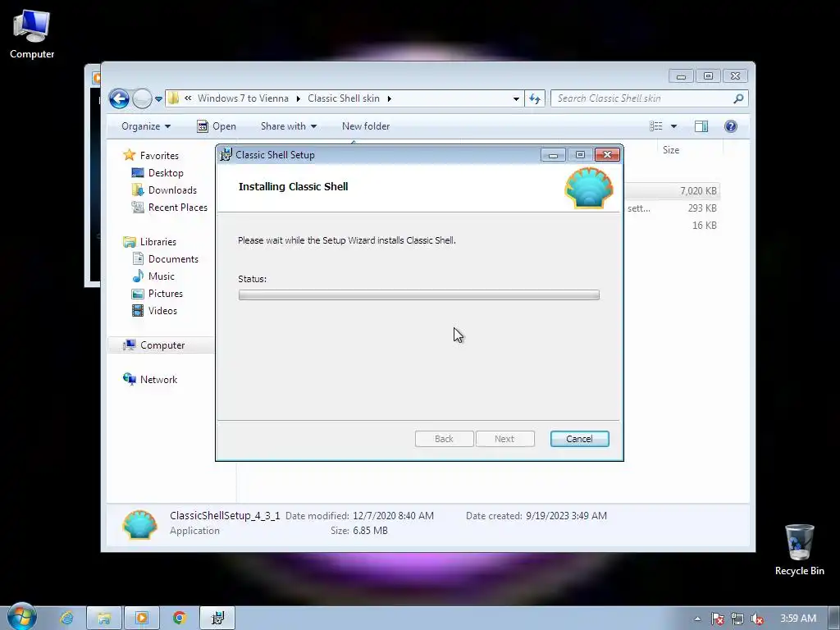Select 'Windows 7 to Vienna' breadcrumb
The image size is (840, 630).
[x=243, y=98]
